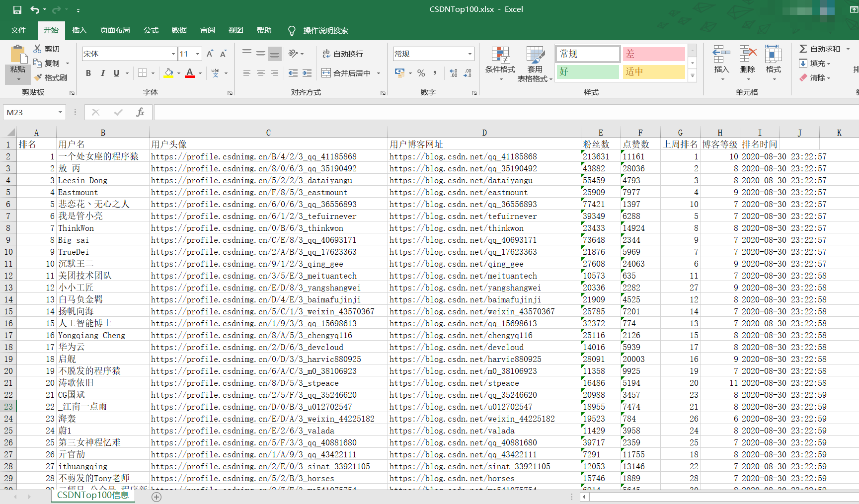The image size is (859, 504).
Task: Click the Cut (剪切) scissors icon
Action: [37, 49]
